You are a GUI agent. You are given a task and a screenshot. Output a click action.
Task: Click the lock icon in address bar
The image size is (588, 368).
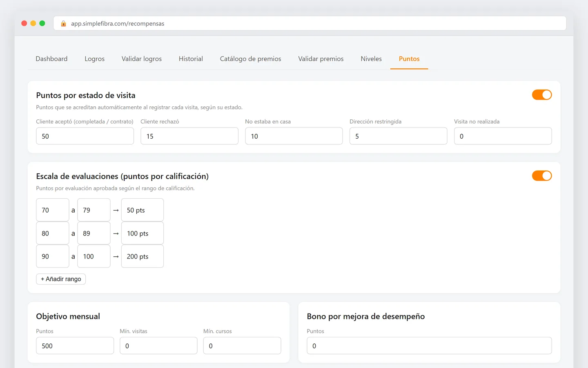click(x=63, y=24)
